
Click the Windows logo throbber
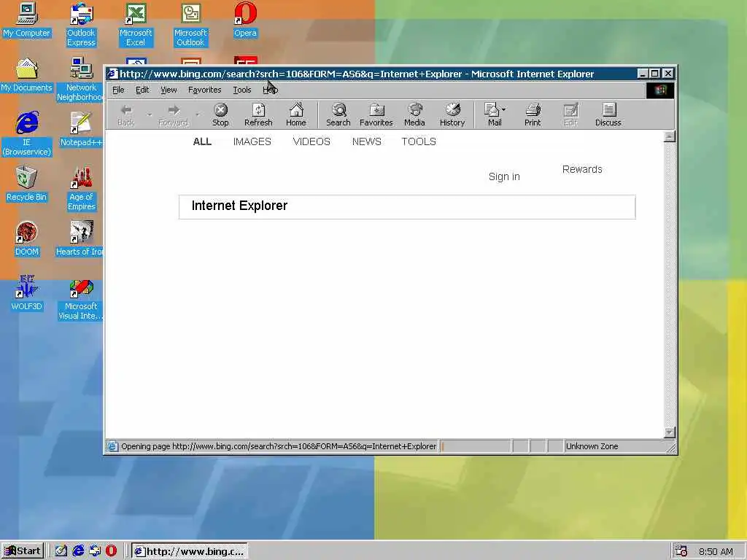coord(659,90)
